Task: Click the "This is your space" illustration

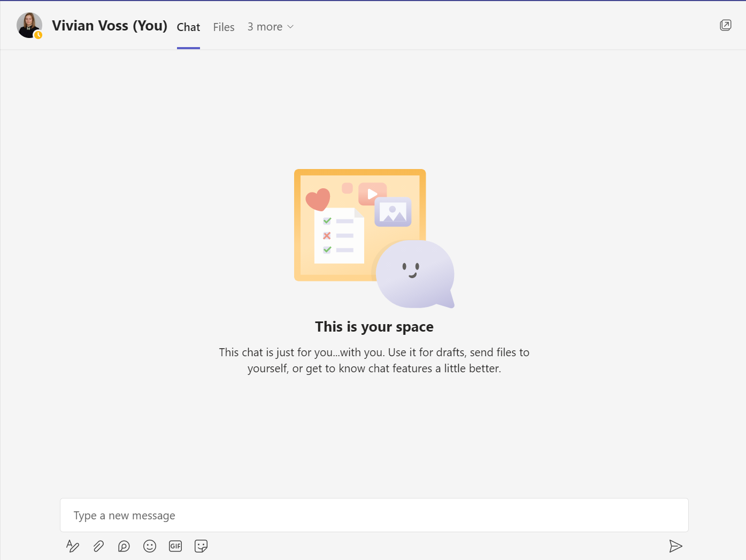Action: tap(374, 238)
